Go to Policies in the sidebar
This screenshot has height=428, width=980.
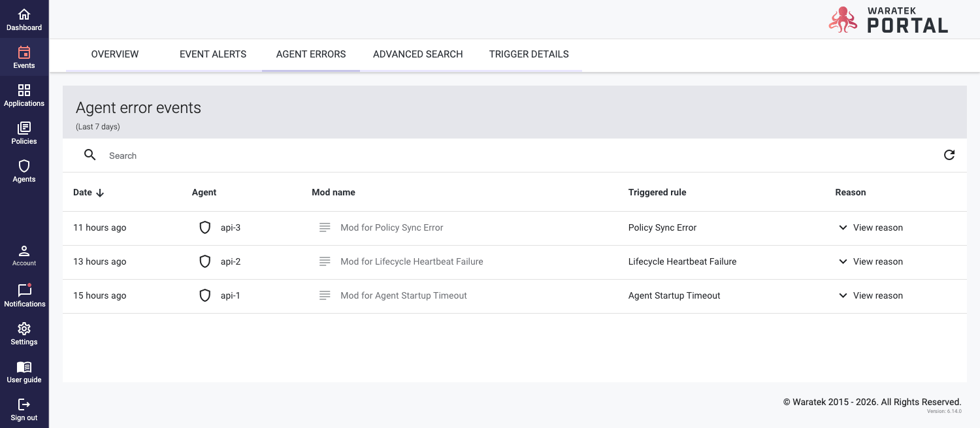(x=24, y=133)
